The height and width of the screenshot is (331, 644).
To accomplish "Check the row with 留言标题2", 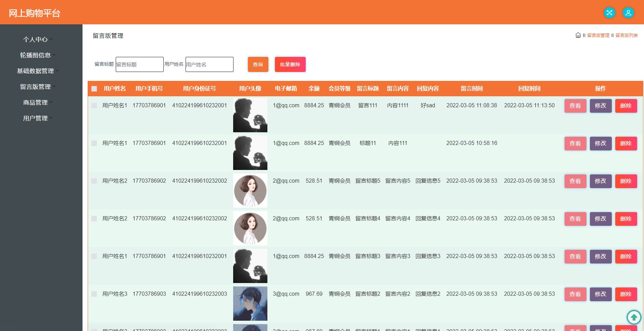I will click(94, 294).
